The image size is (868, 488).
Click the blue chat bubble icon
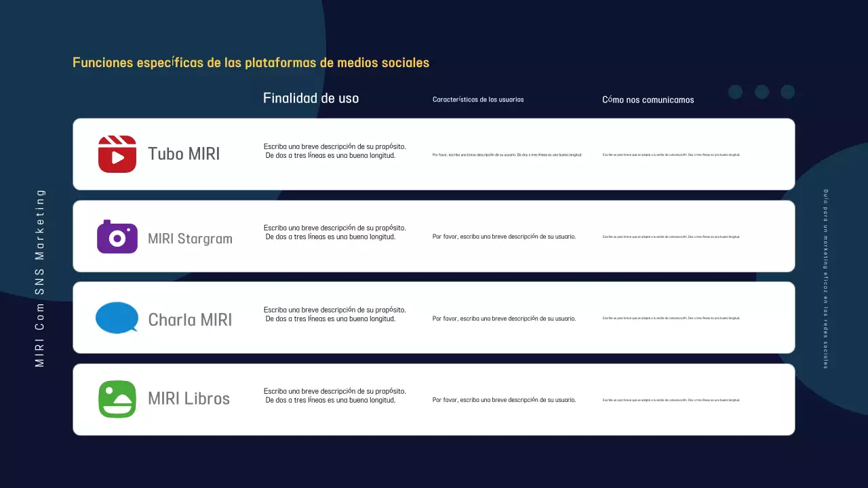(x=117, y=318)
